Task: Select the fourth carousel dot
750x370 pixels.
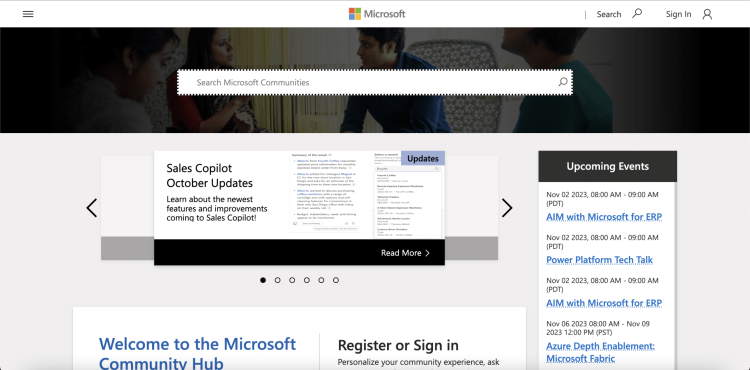Action: click(x=307, y=280)
